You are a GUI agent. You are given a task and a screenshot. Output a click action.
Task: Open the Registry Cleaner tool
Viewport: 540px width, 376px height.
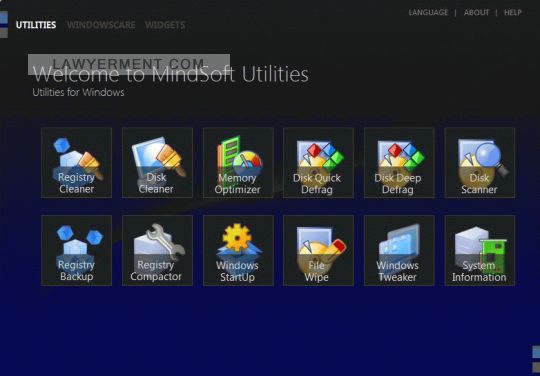click(76, 163)
